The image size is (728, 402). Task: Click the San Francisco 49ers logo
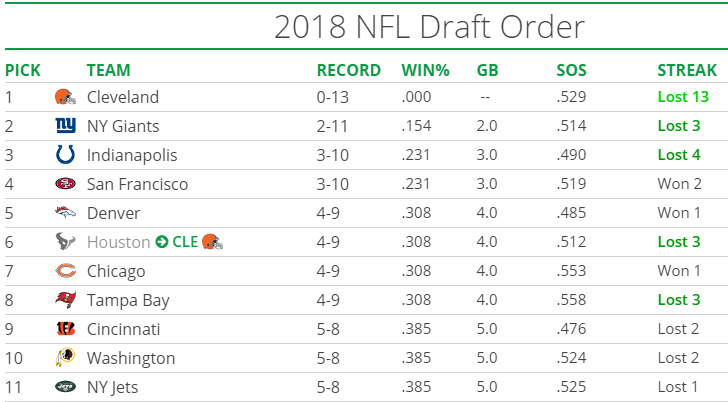(65, 185)
